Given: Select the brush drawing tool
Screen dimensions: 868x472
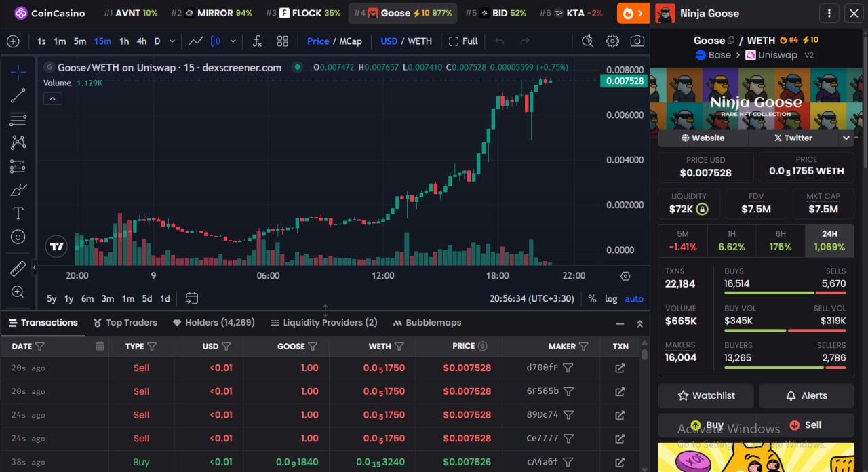Looking at the screenshot, I should [x=18, y=190].
